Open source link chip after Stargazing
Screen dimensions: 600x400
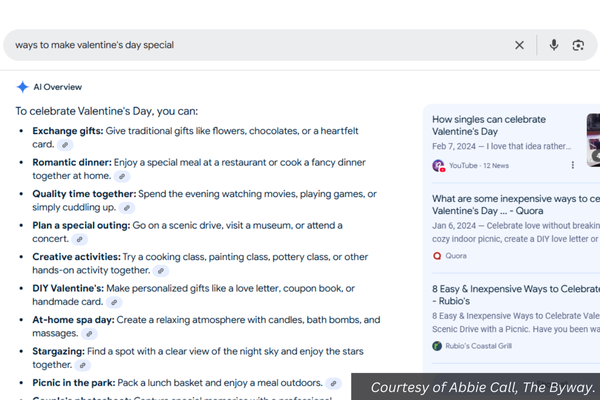tap(83, 366)
